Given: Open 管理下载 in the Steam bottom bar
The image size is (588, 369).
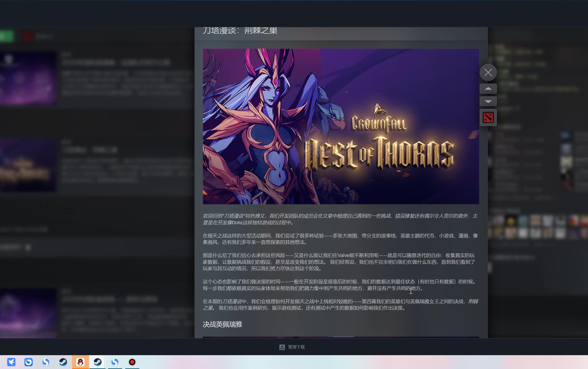Looking at the screenshot, I should pyautogui.click(x=296, y=347).
